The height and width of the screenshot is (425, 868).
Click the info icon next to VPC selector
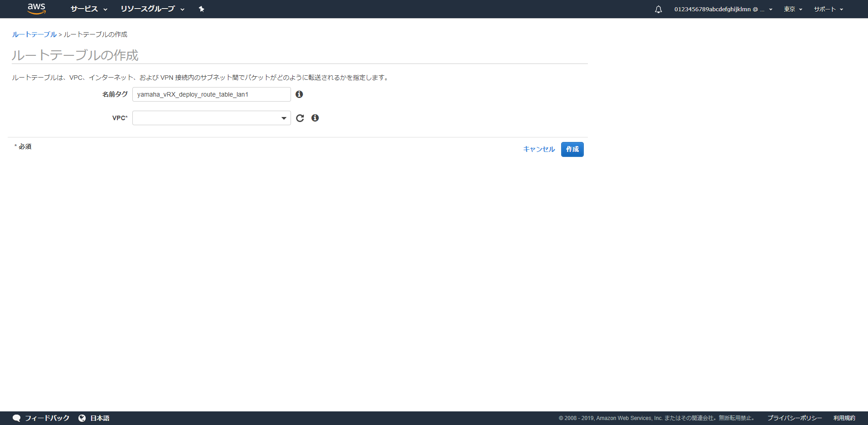315,118
